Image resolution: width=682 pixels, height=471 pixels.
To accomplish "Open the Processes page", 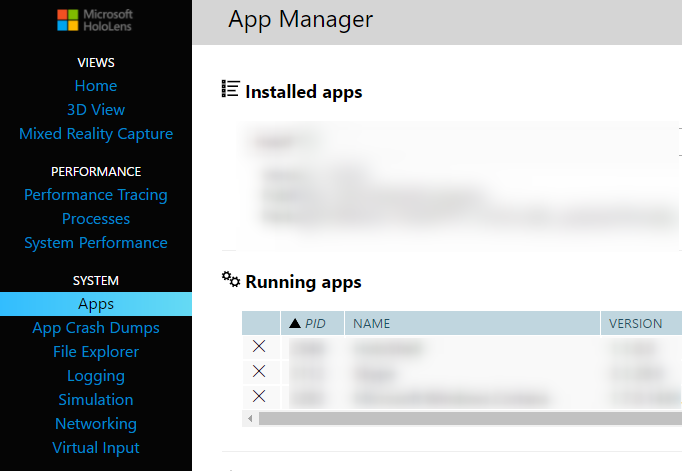I will pyautogui.click(x=96, y=219).
